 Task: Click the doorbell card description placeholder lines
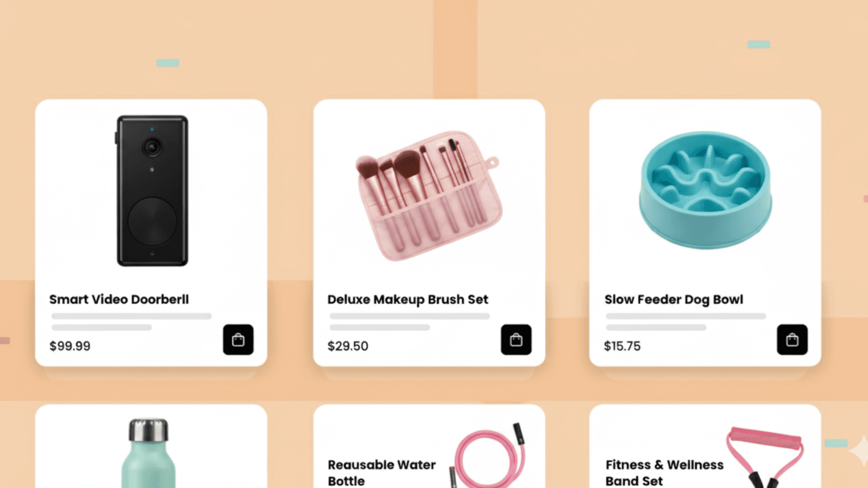(131, 322)
